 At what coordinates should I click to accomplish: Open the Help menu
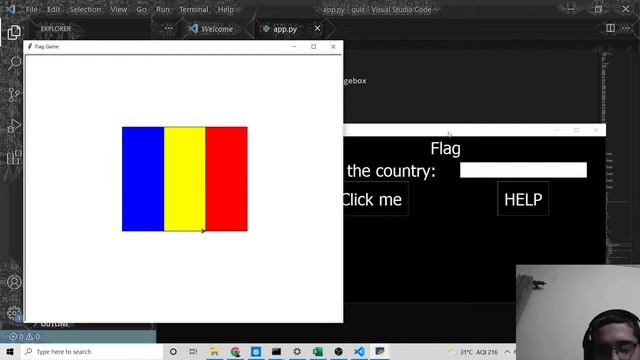click(x=226, y=9)
